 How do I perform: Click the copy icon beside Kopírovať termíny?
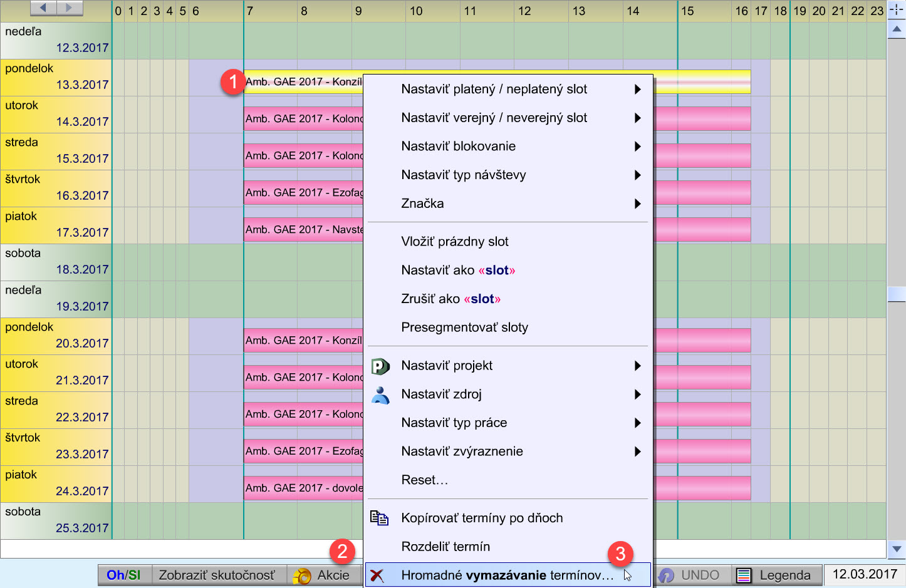tap(379, 518)
